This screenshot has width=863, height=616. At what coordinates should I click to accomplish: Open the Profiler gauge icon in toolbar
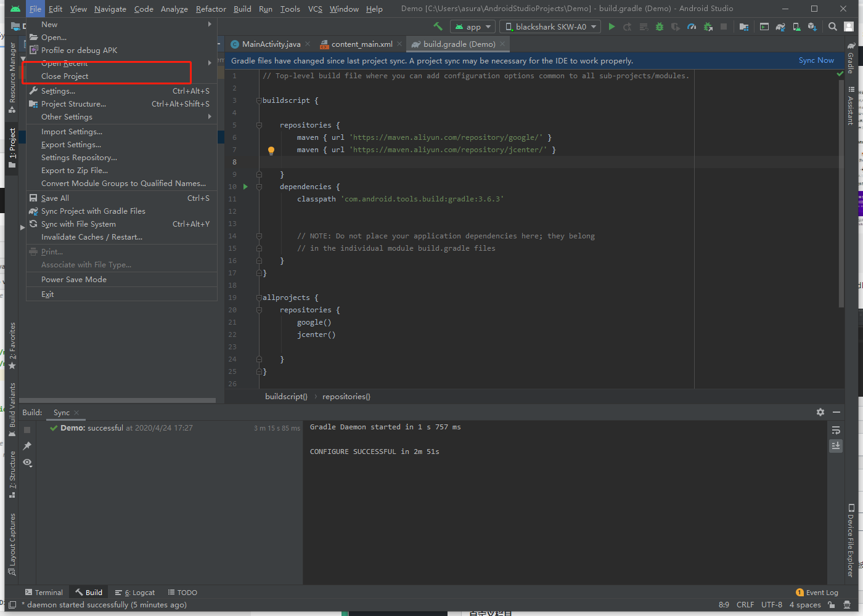tap(692, 26)
